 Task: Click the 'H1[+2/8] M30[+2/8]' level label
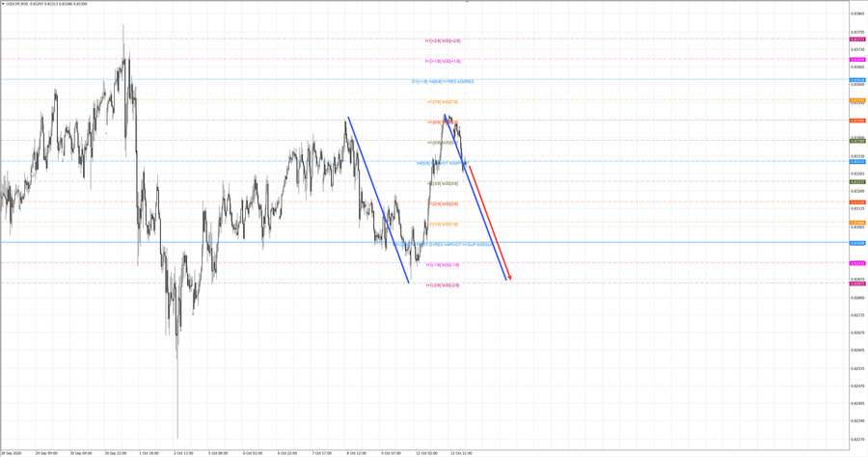(443, 40)
